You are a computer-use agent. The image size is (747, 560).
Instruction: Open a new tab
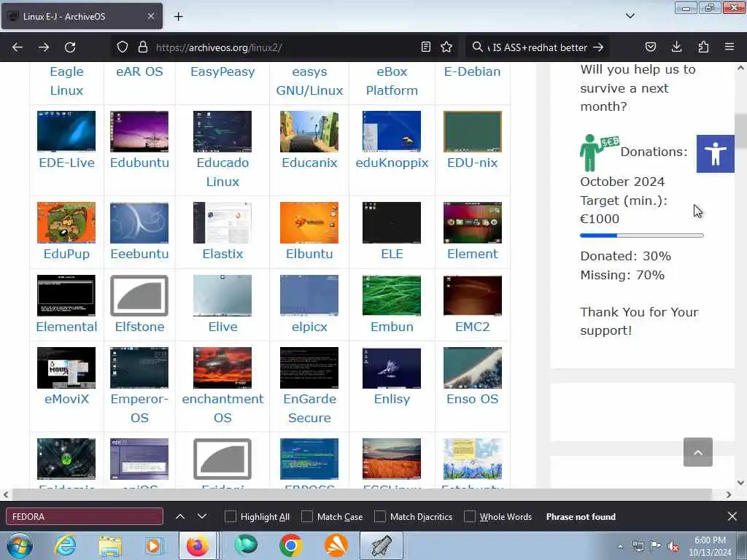178,17
